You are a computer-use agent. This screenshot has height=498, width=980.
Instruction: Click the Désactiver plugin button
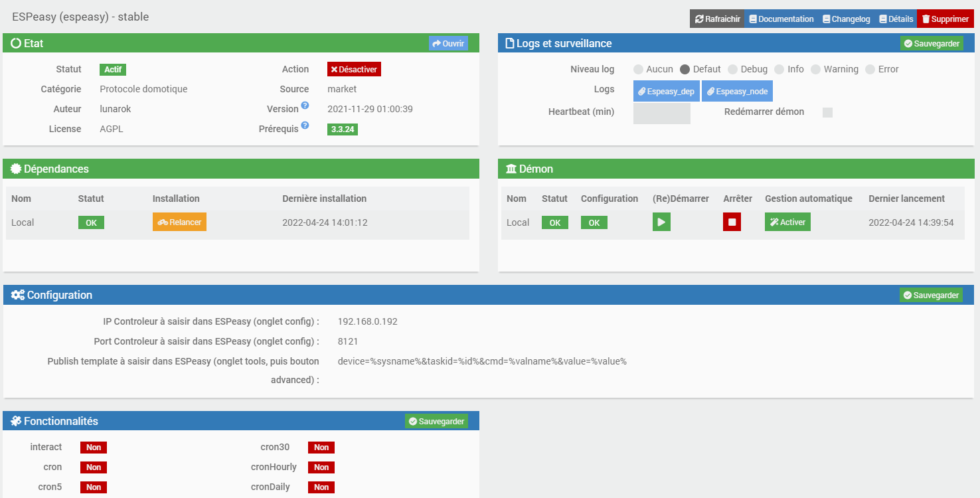[354, 69]
